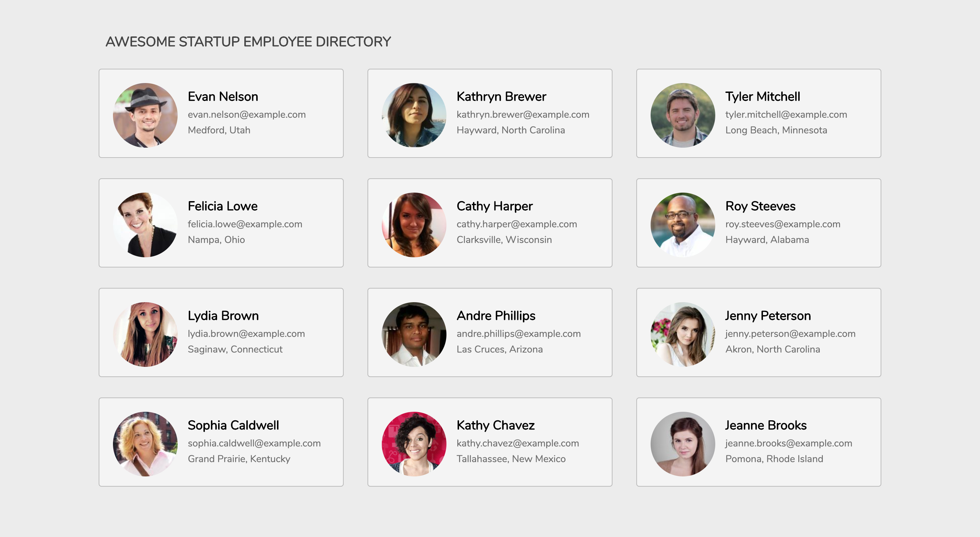Click email sophia.caldwell@example.com

coord(255,443)
